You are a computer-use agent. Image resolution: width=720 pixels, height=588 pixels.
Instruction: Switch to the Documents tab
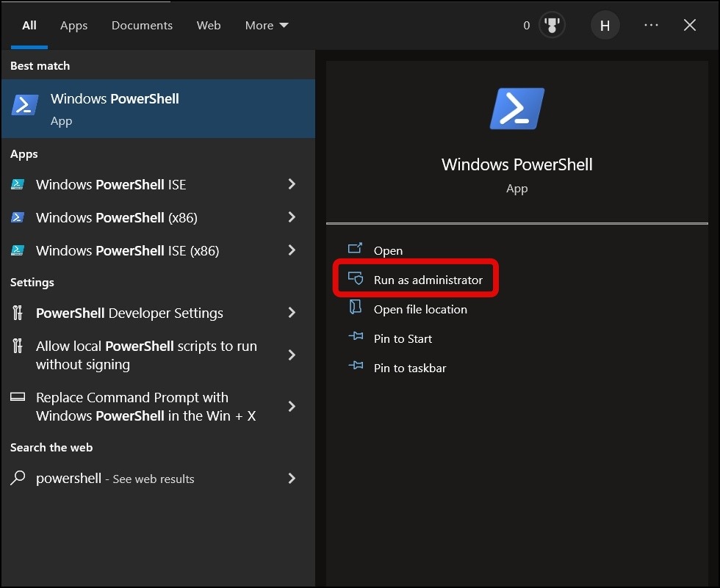142,26
